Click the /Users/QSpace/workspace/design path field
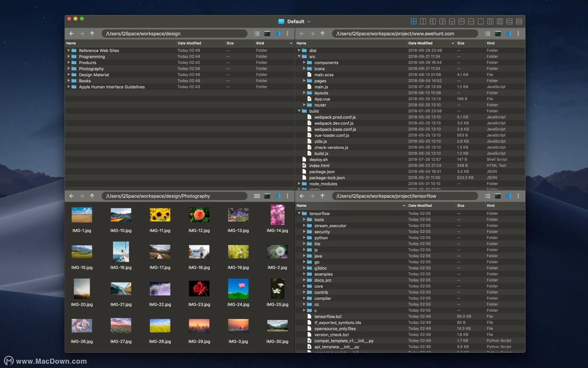 click(x=174, y=34)
